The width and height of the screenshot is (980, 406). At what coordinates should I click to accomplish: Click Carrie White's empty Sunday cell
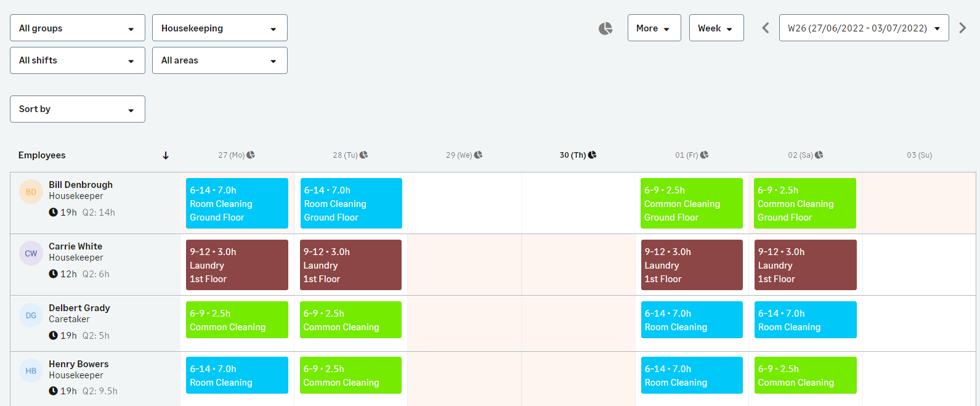point(919,265)
